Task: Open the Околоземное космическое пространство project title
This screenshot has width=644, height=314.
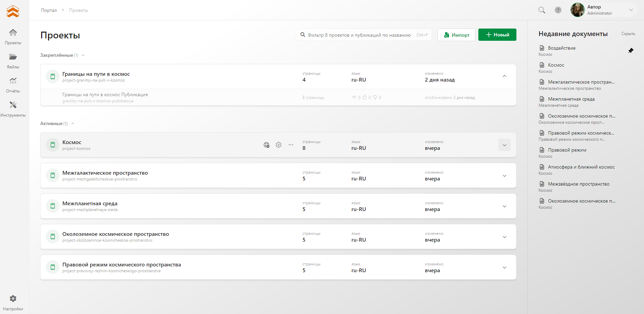Action: 116,234
